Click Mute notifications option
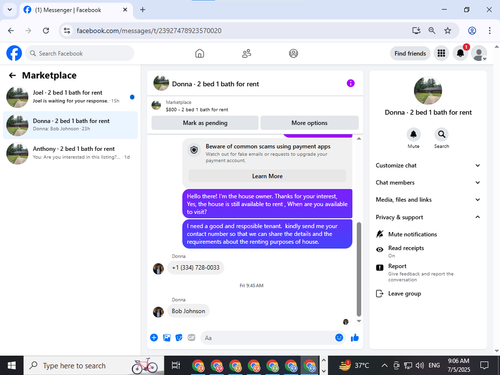This screenshot has height=375, width=500. pyautogui.click(x=412, y=234)
